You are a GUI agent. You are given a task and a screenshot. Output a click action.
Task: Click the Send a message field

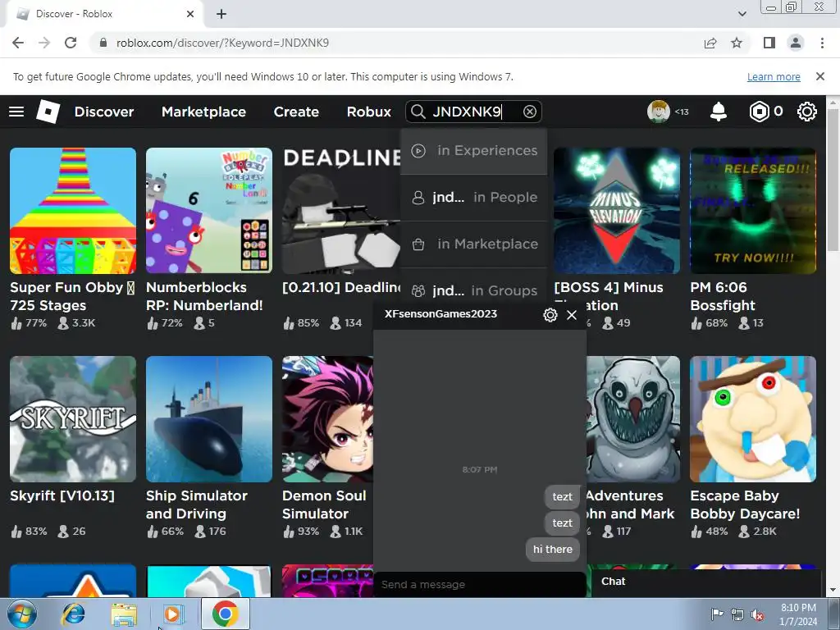click(479, 584)
